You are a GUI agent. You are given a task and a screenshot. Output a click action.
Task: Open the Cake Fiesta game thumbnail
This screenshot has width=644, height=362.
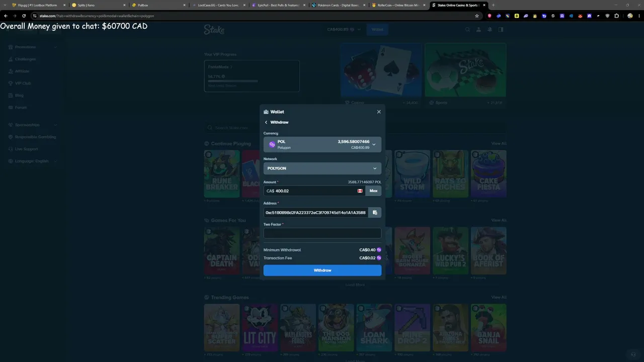489,174
